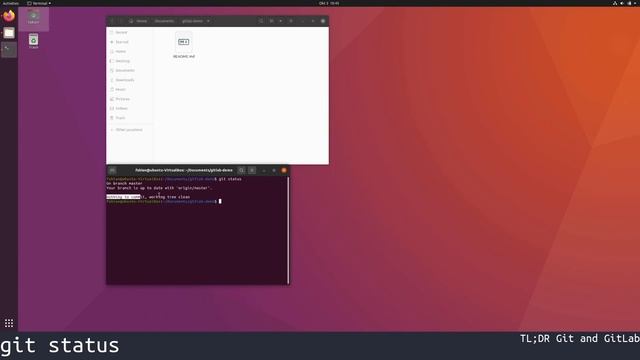
Task: Toggle list/grid view in Files header
Action: click(x=271, y=21)
